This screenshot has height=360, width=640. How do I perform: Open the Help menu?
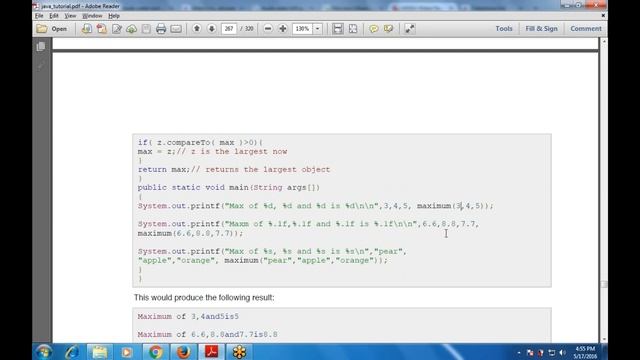[x=114, y=16]
